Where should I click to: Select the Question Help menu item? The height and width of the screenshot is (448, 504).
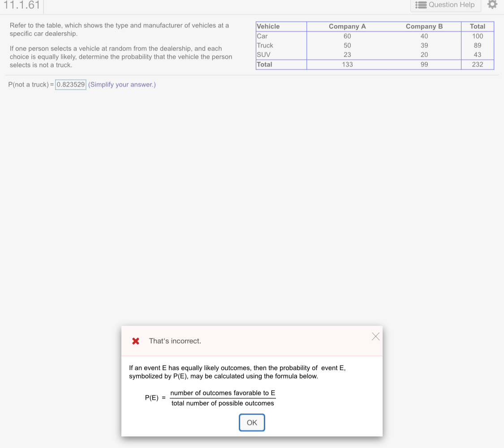[445, 5]
